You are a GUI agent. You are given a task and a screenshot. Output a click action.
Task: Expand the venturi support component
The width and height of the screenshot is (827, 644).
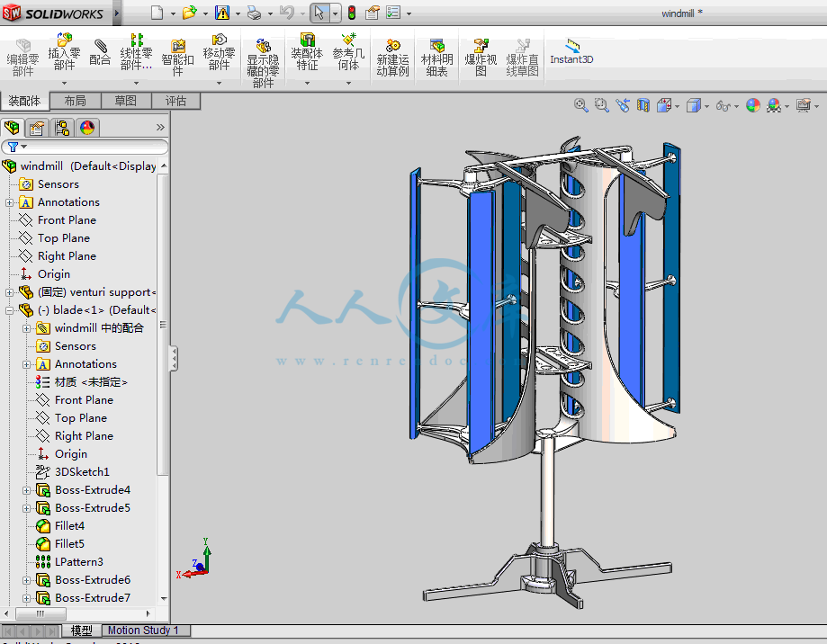pos(10,292)
